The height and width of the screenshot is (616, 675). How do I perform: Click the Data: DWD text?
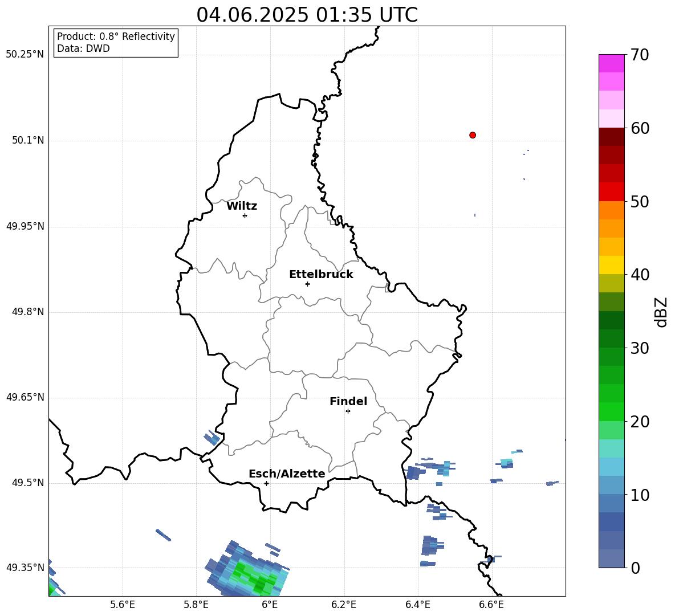83,48
